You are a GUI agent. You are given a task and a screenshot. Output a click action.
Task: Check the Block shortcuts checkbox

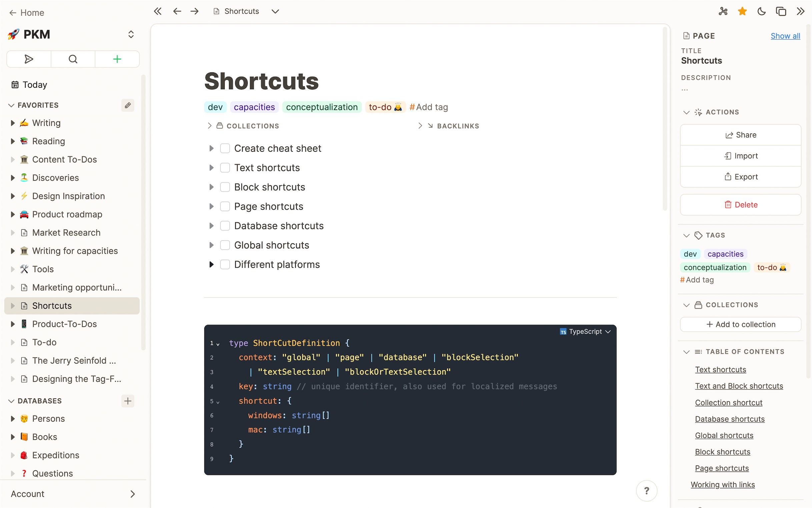(225, 187)
